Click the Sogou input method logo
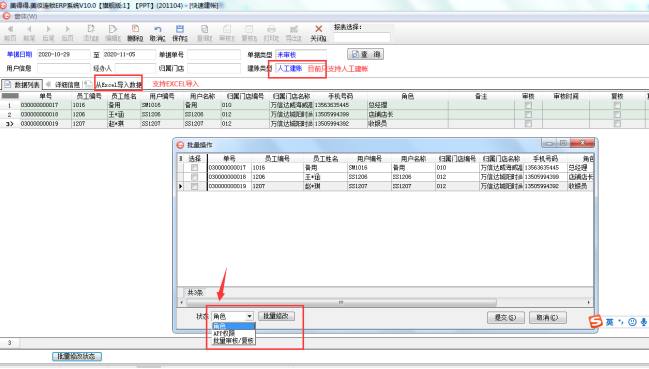Screen dimensions: 649x369 tap(596, 321)
